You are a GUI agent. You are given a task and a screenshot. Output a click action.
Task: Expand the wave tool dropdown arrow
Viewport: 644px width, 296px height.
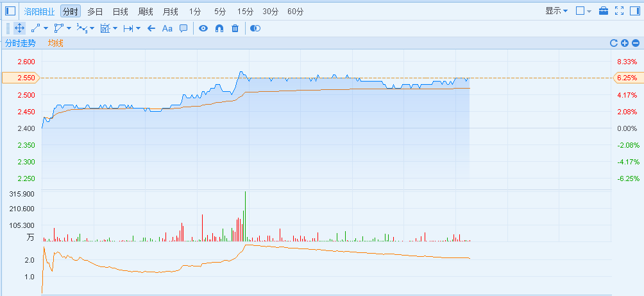coord(92,28)
